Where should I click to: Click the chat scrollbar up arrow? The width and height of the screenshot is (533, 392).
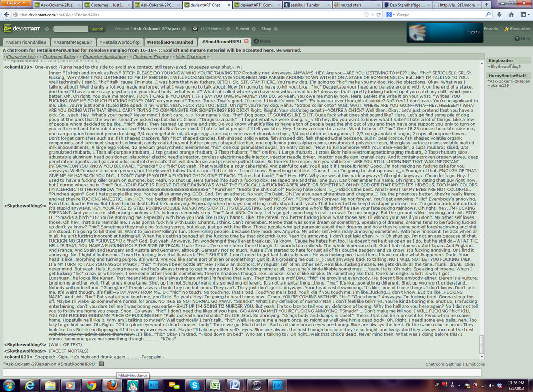482,63
